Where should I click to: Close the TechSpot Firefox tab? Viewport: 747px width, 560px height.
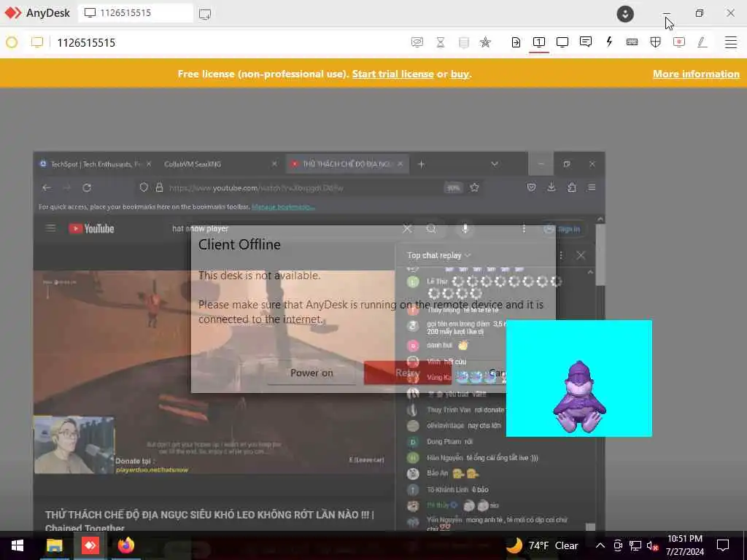point(149,164)
